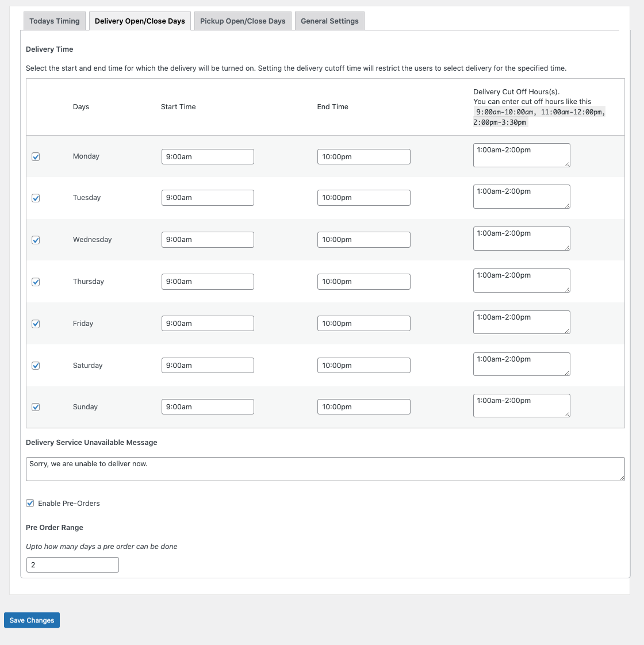Click Wednesday's End Time field
Image resolution: width=644 pixels, height=645 pixels.
pyautogui.click(x=363, y=240)
